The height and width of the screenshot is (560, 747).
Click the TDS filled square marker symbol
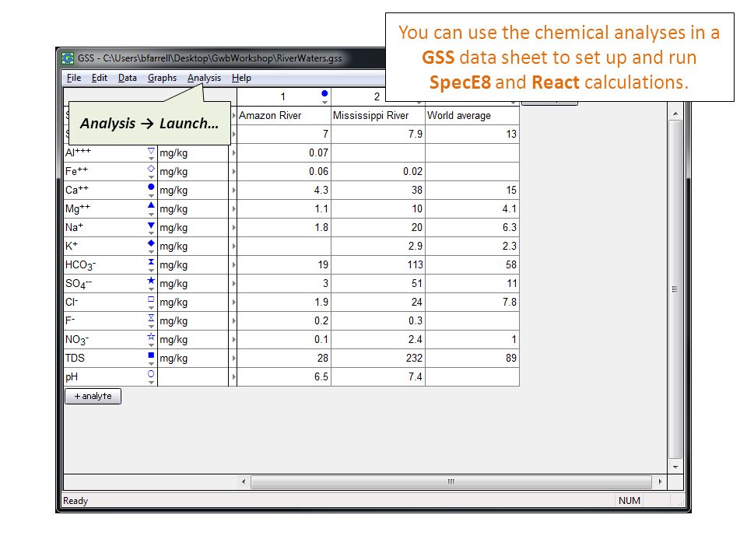(x=151, y=355)
